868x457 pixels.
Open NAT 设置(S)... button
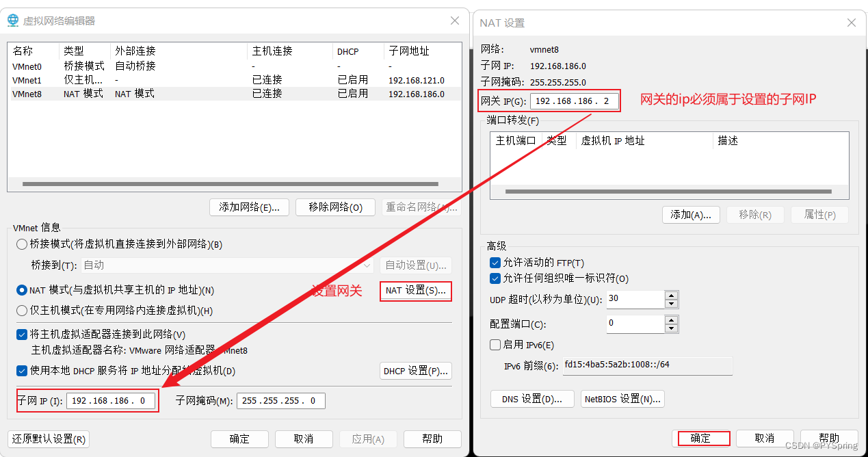coord(416,291)
